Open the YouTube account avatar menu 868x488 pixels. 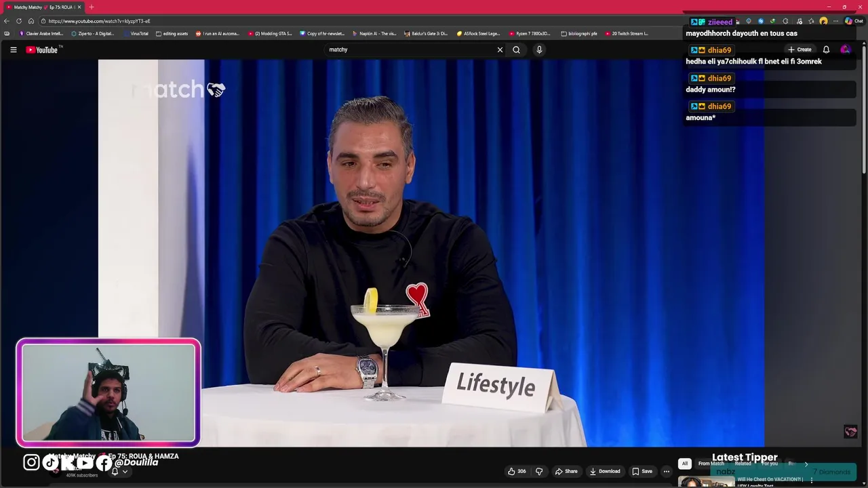pyautogui.click(x=845, y=49)
